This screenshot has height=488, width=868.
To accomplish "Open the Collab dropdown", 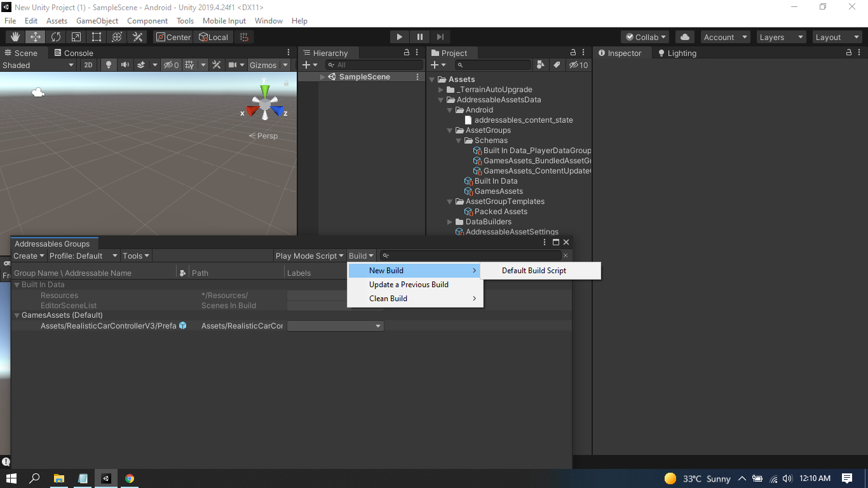I will pyautogui.click(x=646, y=37).
